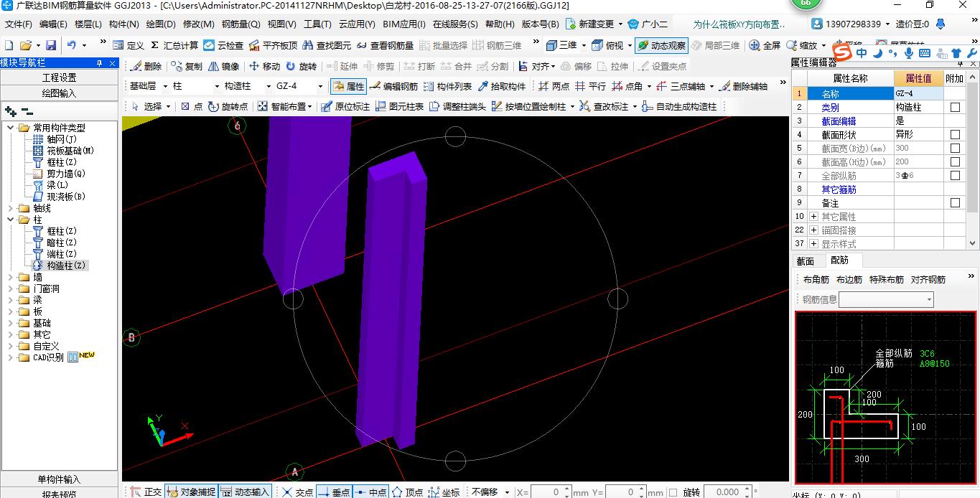Select 两点 two-point axis tool
Screen dimensions: 980x498
554,86
